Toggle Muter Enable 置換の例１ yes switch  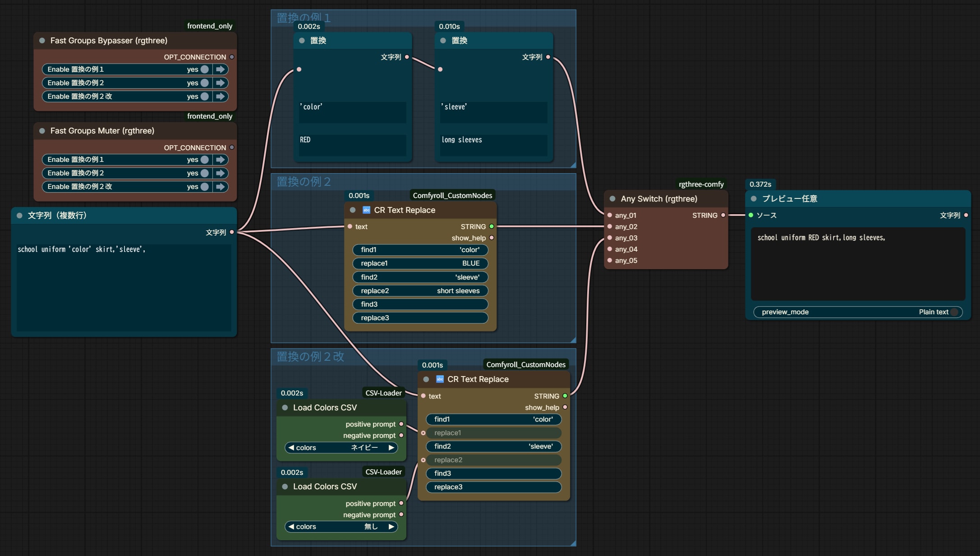pyautogui.click(x=205, y=160)
